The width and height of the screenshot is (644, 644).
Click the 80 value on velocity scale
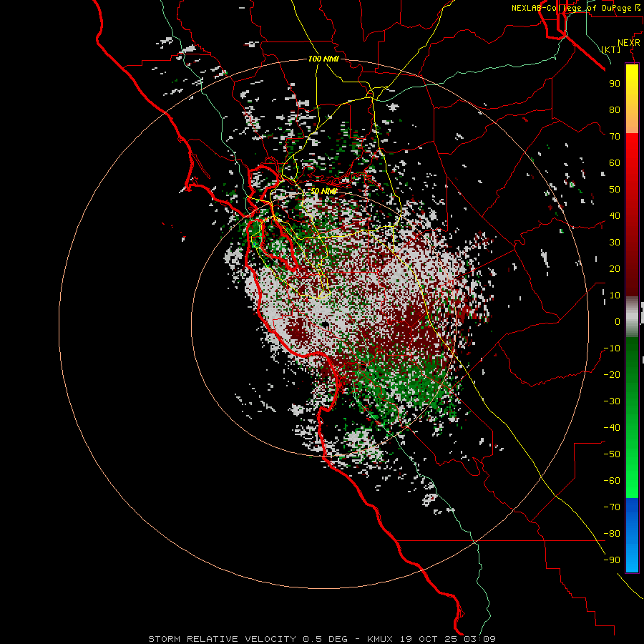[x=615, y=109]
